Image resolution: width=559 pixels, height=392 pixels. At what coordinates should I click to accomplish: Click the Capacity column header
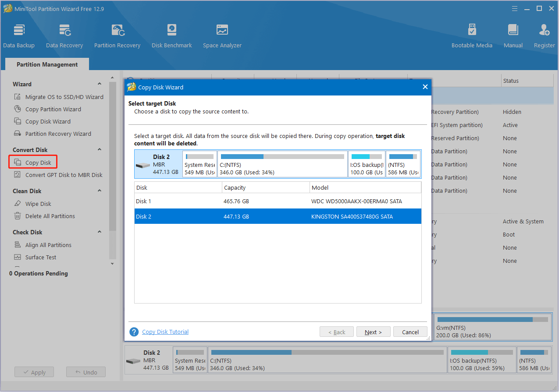pos(266,187)
